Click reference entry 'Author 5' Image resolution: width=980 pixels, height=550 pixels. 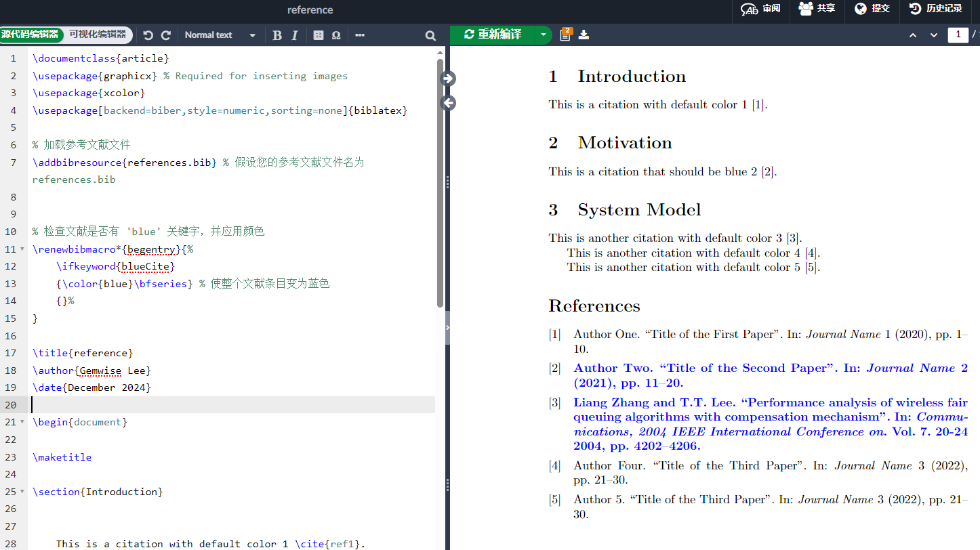click(771, 507)
